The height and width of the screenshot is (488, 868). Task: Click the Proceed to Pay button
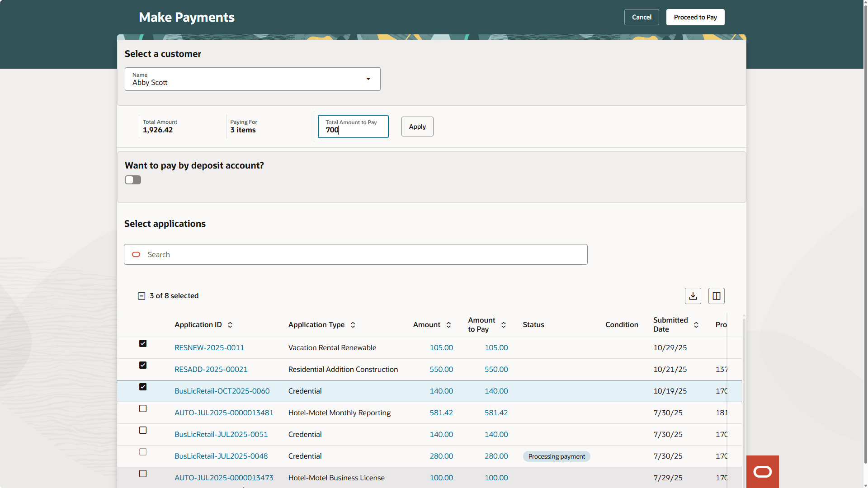click(x=695, y=17)
